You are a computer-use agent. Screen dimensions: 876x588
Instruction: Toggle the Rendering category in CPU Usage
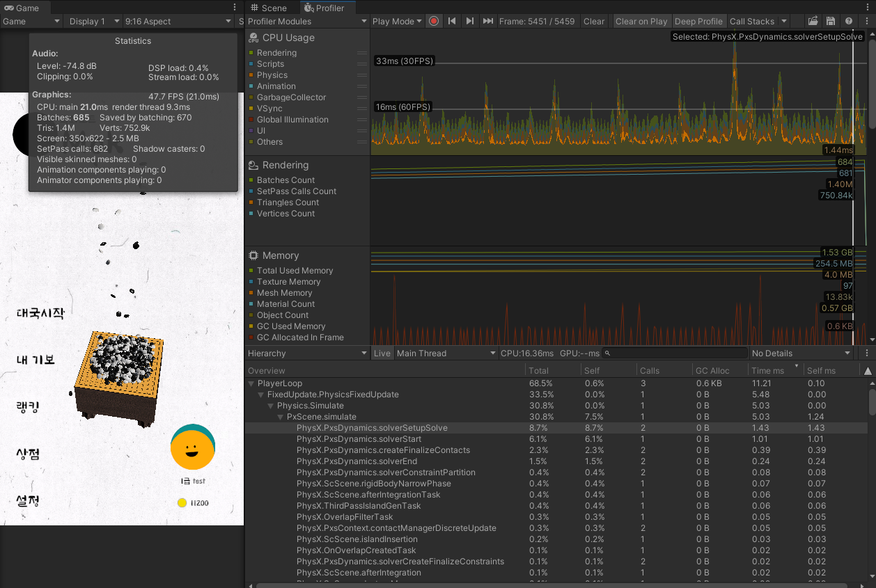point(252,53)
